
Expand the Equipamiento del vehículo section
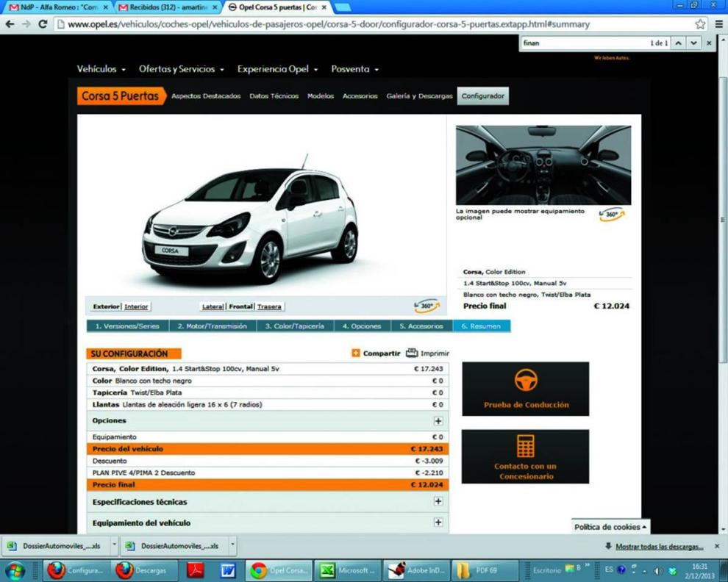tap(438, 522)
